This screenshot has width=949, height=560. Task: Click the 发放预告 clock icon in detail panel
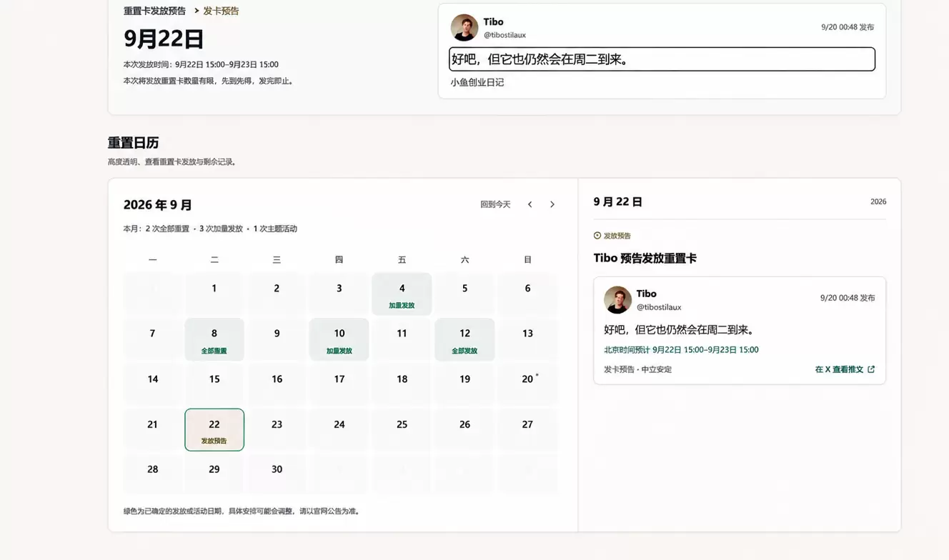point(597,236)
